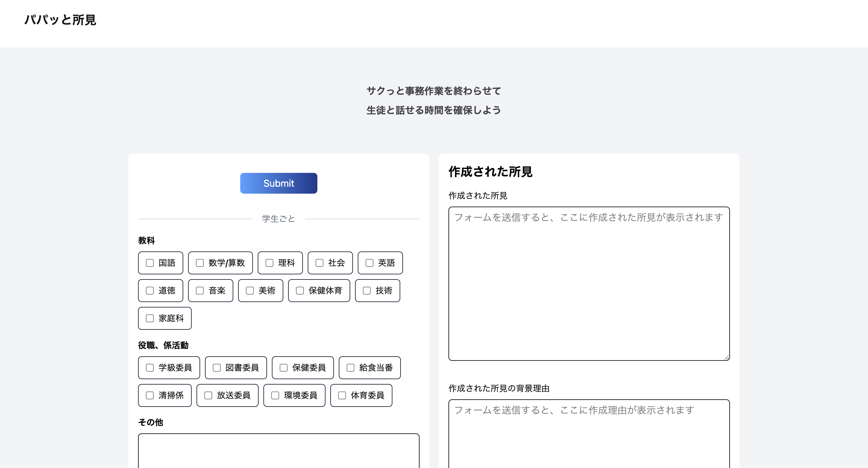Focus the 作成された所見 output textarea
Screen dimensions: 868x468
tap(589, 283)
